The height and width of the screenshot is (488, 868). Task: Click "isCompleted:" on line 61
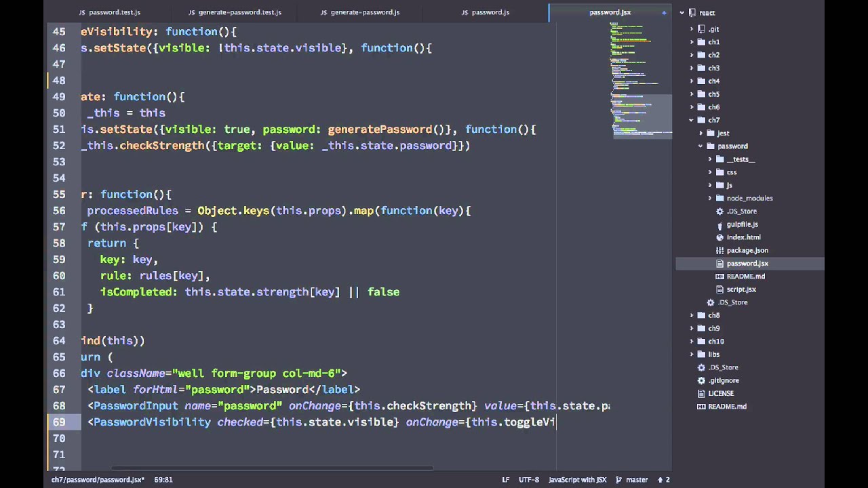click(139, 292)
